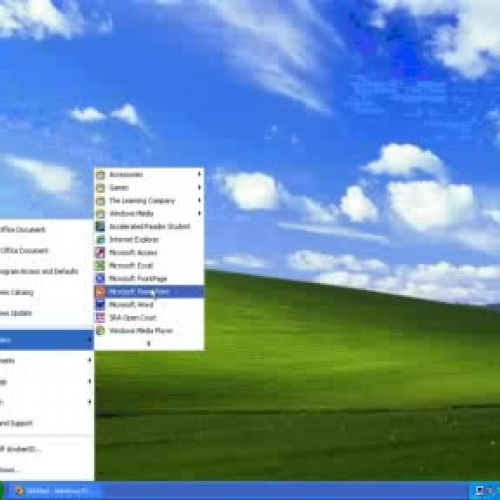Start Windows Media Player
Screen dimensions: 500x500
(149, 330)
